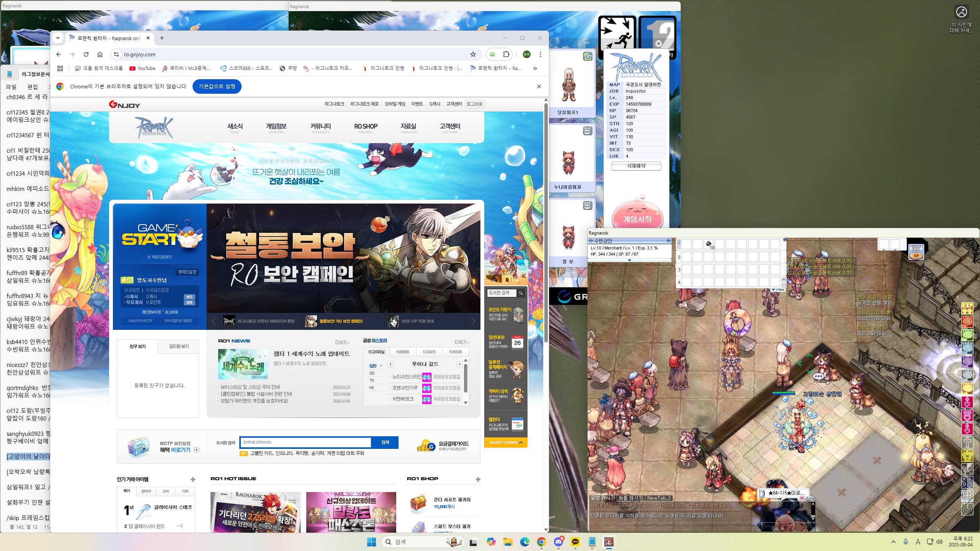Expand RO1 SHOP plus button
The width and height of the screenshot is (980, 551).
478,479
